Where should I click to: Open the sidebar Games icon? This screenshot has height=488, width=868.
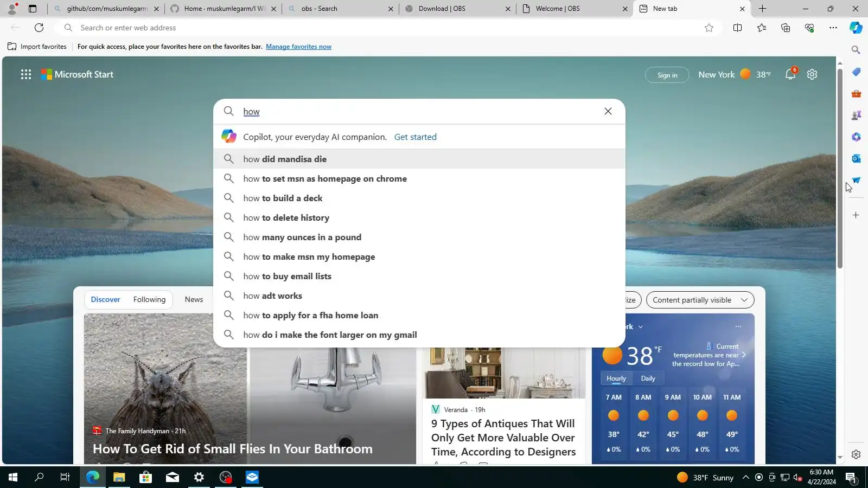coord(856,115)
